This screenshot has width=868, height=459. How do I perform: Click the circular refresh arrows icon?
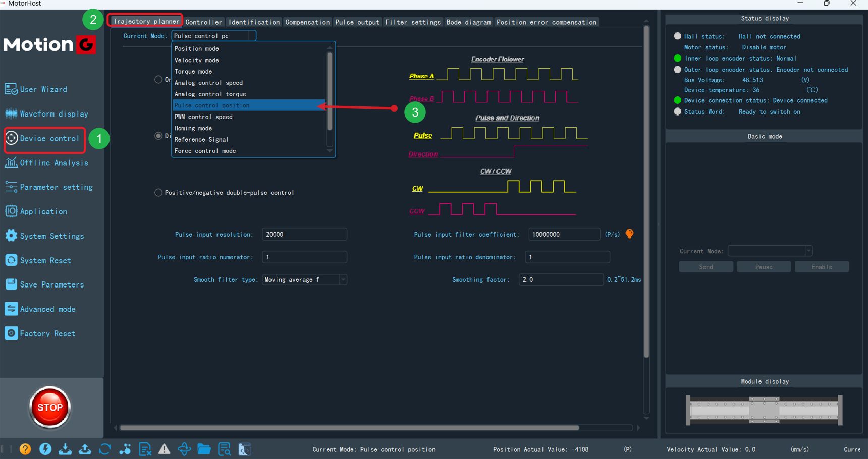[x=105, y=449]
